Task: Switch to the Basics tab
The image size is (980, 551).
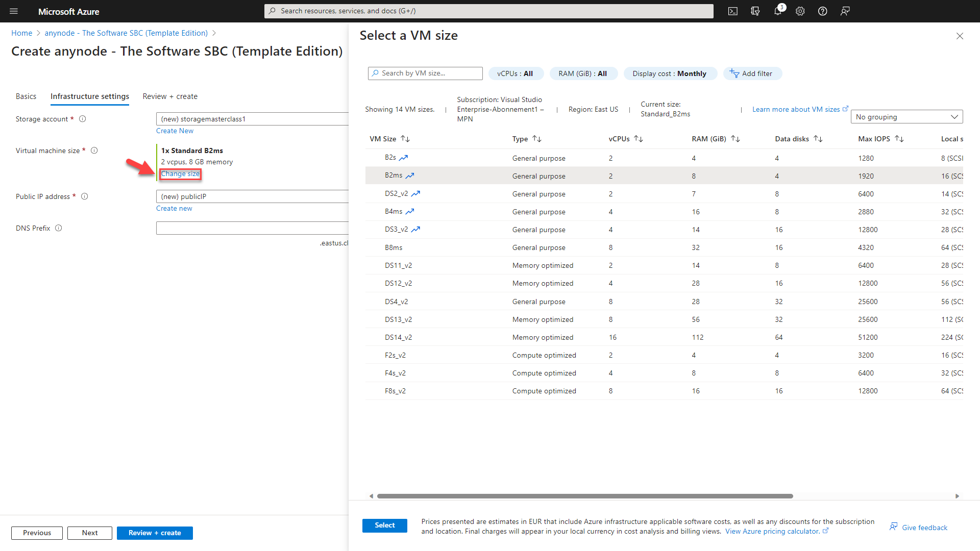Action: (x=26, y=96)
